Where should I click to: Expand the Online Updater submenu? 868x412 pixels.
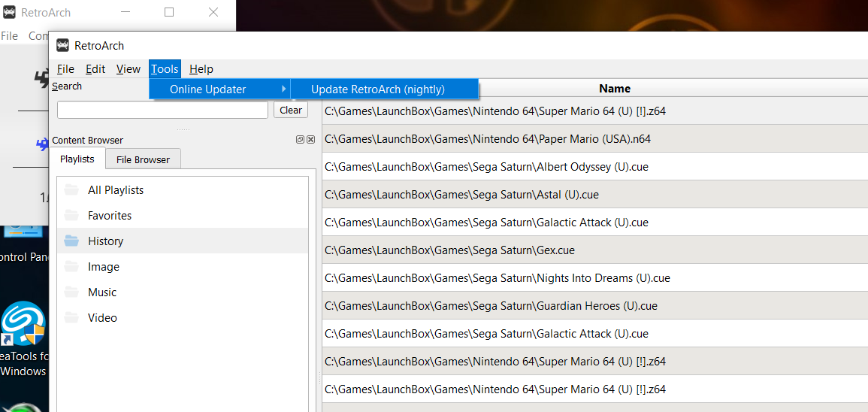pos(219,89)
